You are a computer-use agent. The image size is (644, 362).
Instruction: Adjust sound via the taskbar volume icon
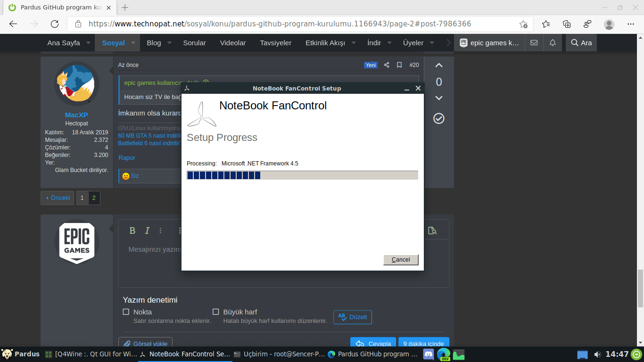pyautogui.click(x=597, y=354)
